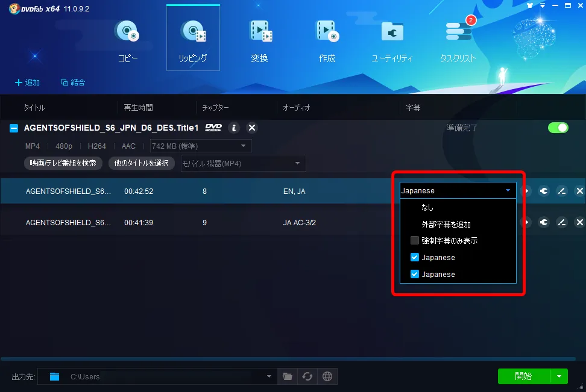586x392 pixels.
Task: Click the globe network icon
Action: tap(327, 376)
